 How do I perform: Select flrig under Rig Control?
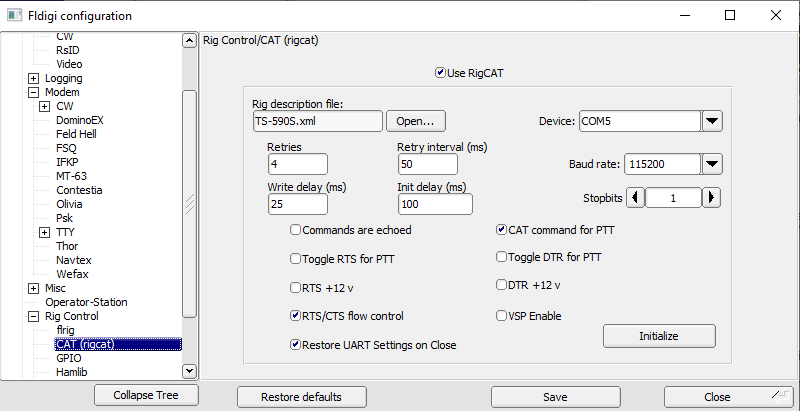65,330
